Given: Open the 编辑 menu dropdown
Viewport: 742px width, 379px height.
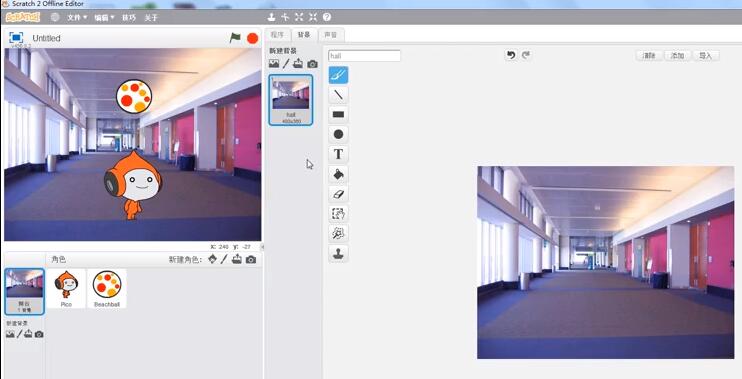Looking at the screenshot, I should pos(104,18).
